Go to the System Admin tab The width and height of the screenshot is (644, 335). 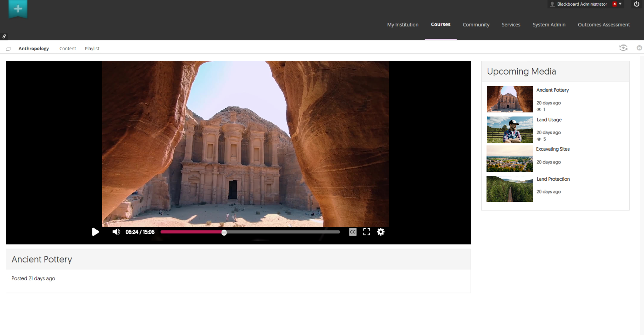(549, 25)
